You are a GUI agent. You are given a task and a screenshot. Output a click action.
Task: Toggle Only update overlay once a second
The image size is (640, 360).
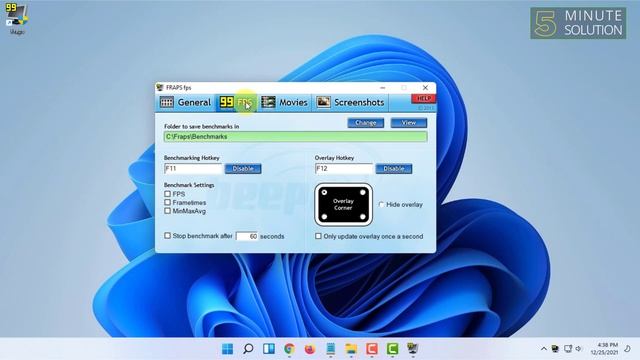(x=318, y=236)
